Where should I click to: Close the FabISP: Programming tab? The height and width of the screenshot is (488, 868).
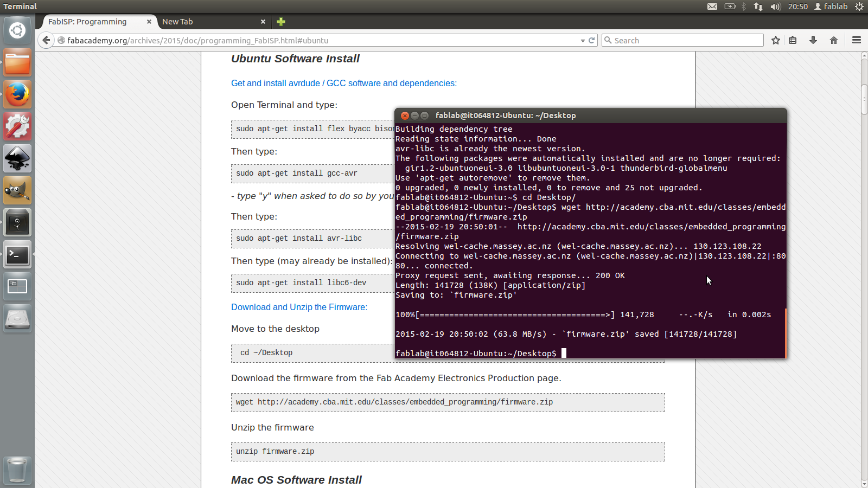pos(149,22)
